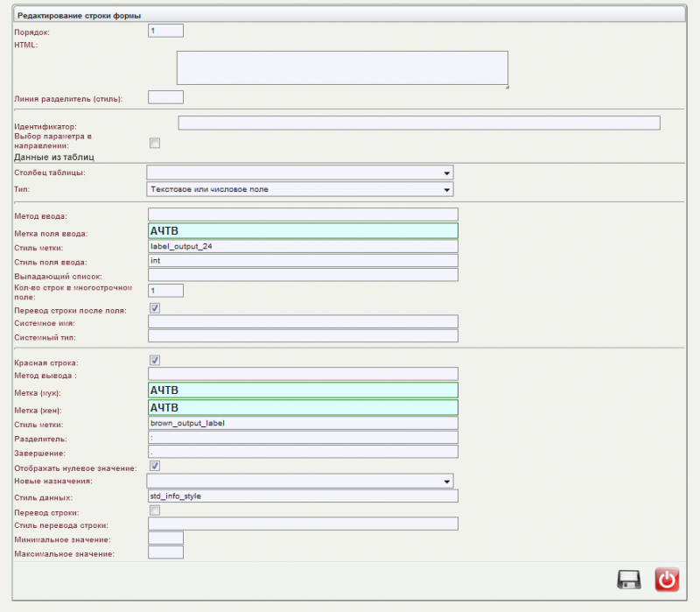The height and width of the screenshot is (612, 700).
Task: Select the label_output_24 Стиль метки field
Action: pos(302,246)
